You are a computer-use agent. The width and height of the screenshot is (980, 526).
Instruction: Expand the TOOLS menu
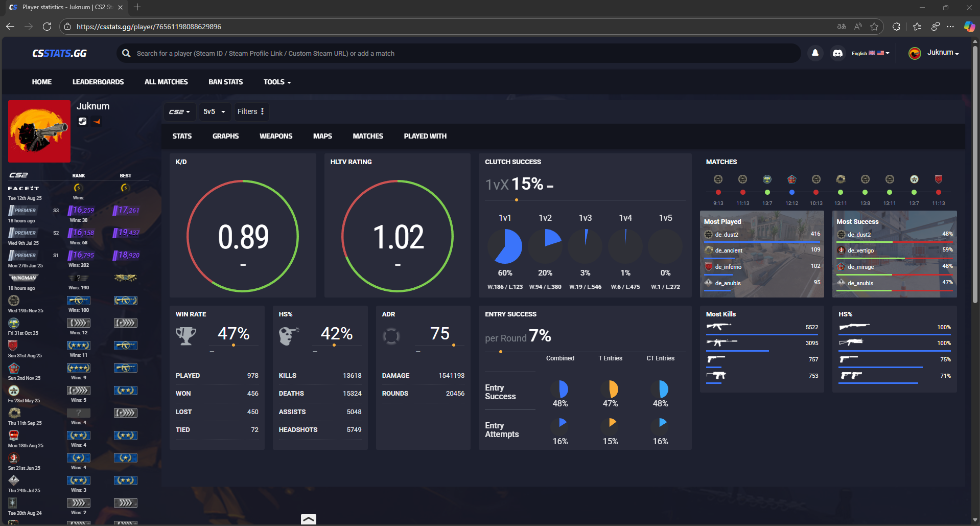[277, 82]
